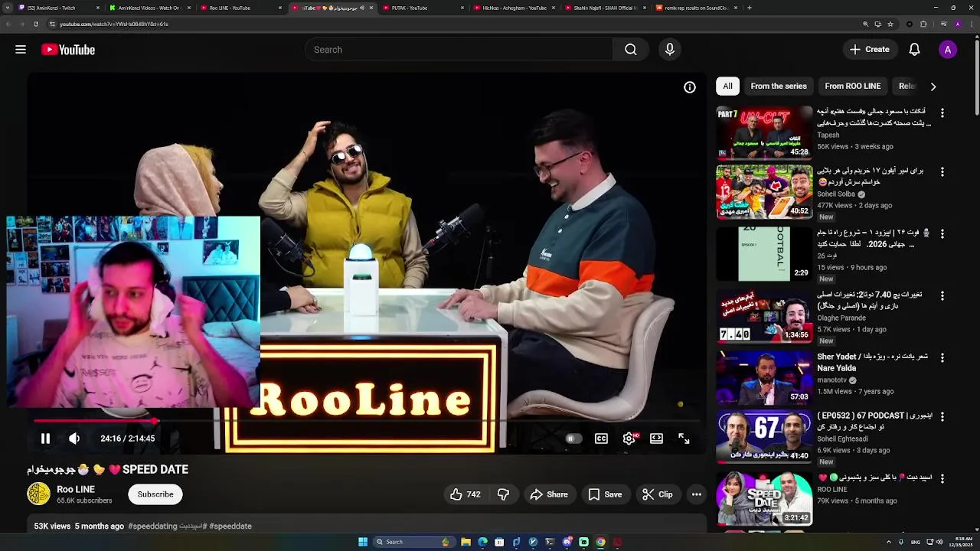980x551 pixels.
Task: Click the #speeddating hashtag
Action: (x=152, y=527)
